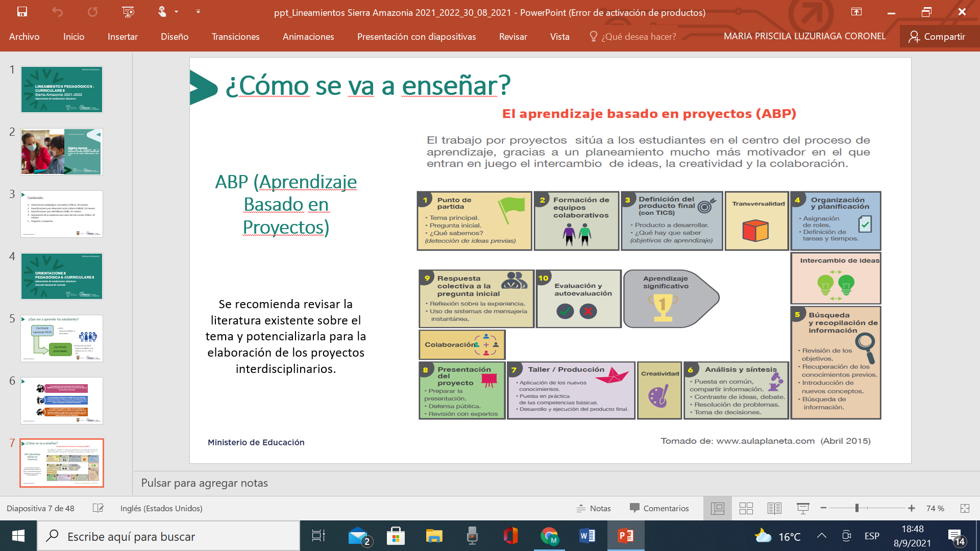This screenshot has height=551, width=980.
Task: Fit slide to current window icon
Action: [x=964, y=508]
